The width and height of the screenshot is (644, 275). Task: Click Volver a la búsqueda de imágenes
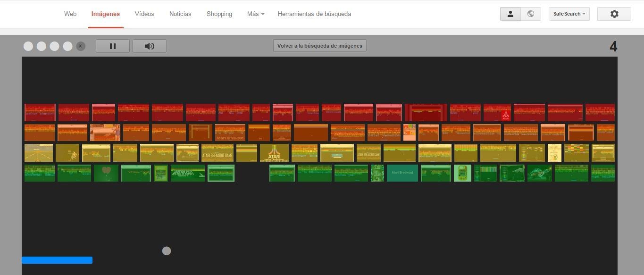[x=320, y=46]
